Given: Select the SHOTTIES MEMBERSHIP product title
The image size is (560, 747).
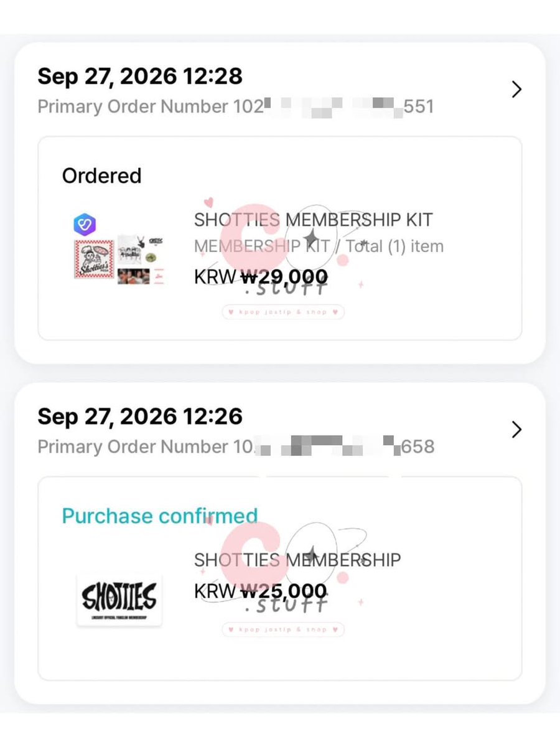Looking at the screenshot, I should [297, 560].
